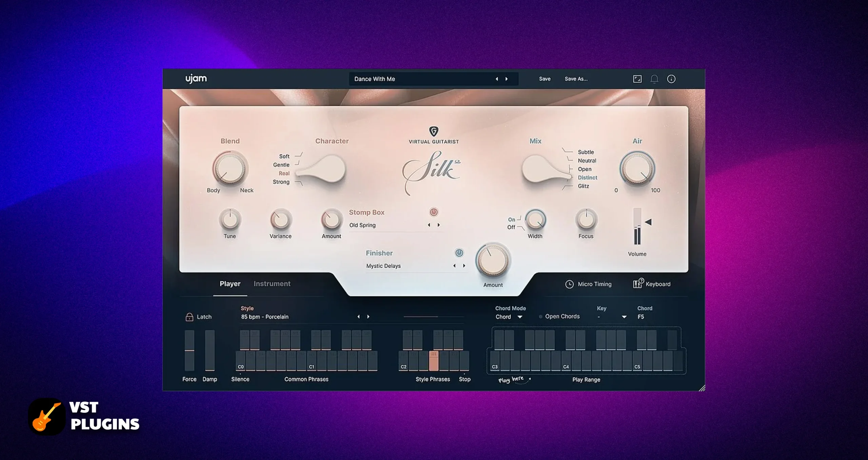This screenshot has height=460, width=868.
Task: Set Width switch to Off
Action: pos(511,227)
